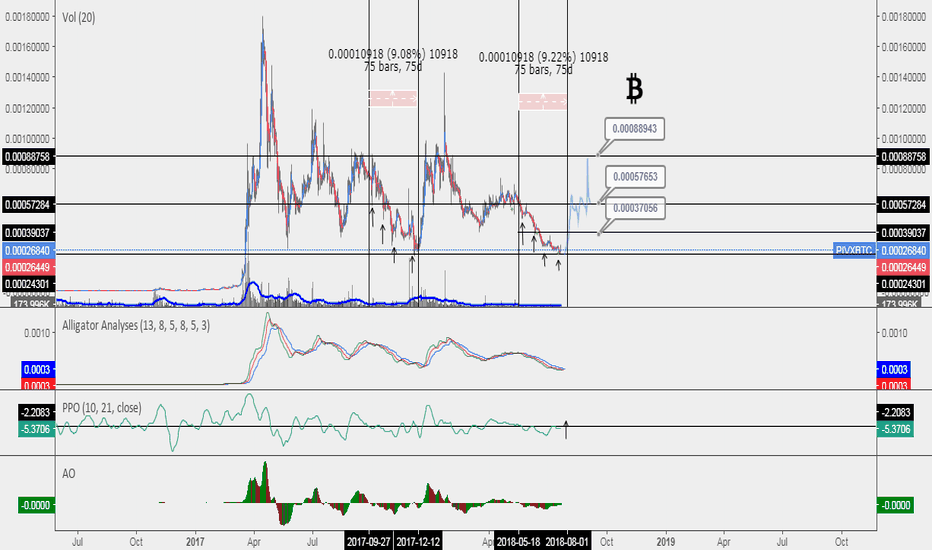Select the AO indicator label
The image size is (932, 550).
tap(68, 473)
